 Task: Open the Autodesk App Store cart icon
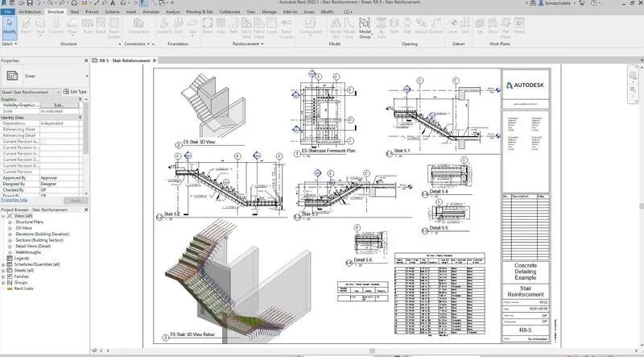click(x=581, y=3)
